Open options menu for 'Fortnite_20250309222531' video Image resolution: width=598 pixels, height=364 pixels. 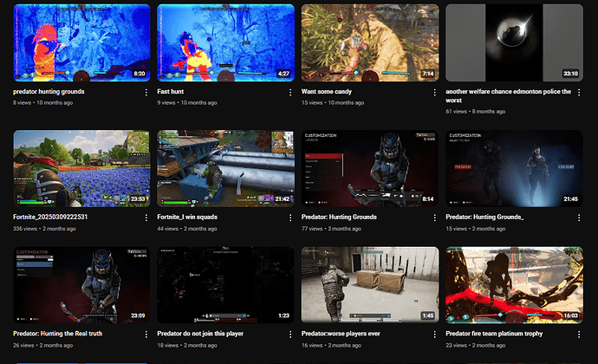(146, 218)
